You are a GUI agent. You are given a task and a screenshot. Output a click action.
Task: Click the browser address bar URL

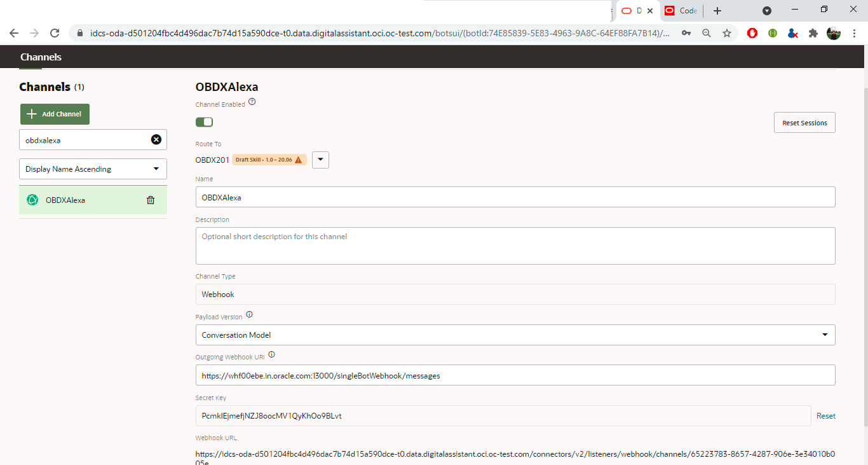(x=379, y=33)
